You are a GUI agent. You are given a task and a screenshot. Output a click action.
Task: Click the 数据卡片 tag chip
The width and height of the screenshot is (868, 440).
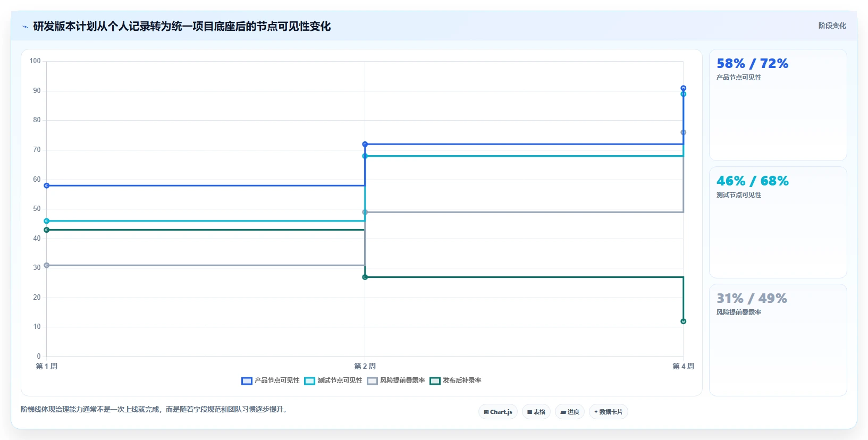point(609,412)
